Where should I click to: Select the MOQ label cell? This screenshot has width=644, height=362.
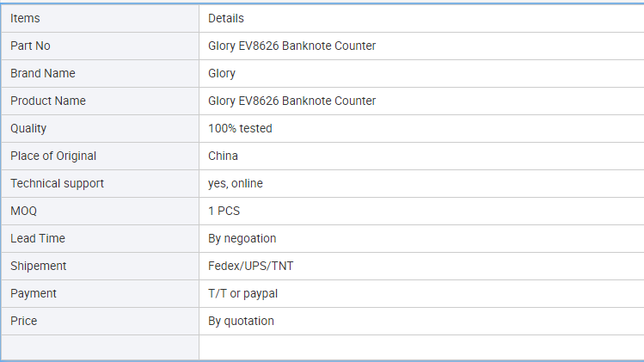[x=101, y=212]
